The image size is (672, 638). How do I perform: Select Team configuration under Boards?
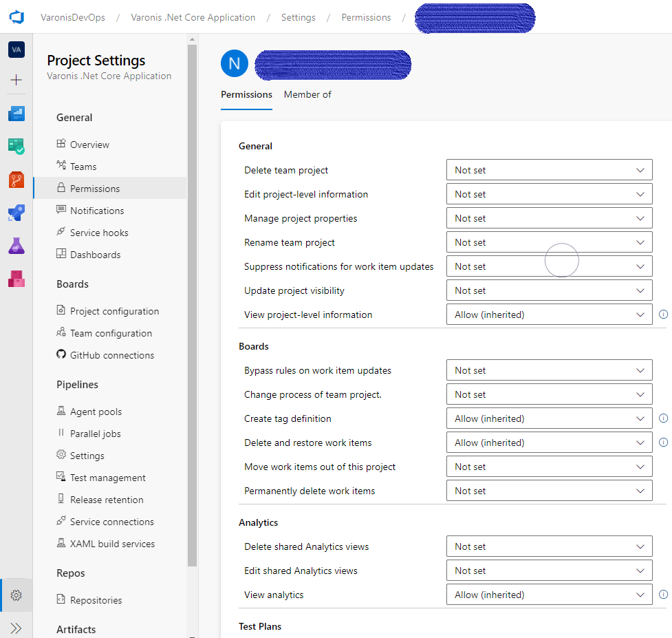110,332
